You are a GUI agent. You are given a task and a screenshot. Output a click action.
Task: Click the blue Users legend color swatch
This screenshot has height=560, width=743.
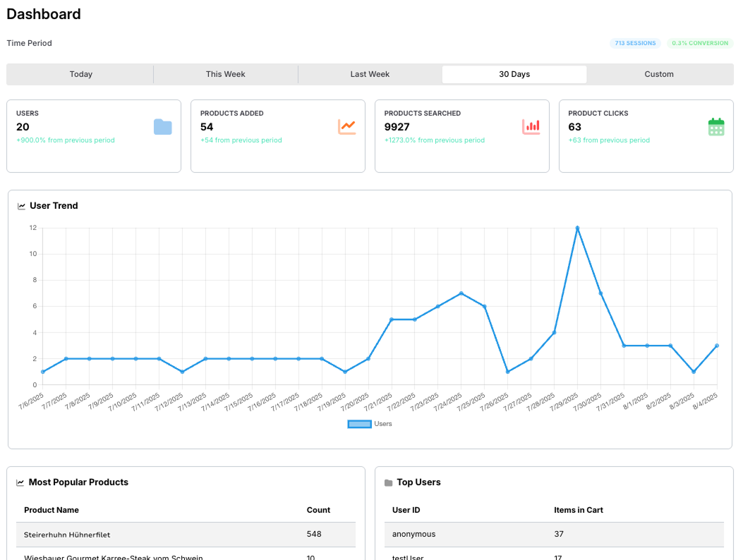pyautogui.click(x=359, y=424)
